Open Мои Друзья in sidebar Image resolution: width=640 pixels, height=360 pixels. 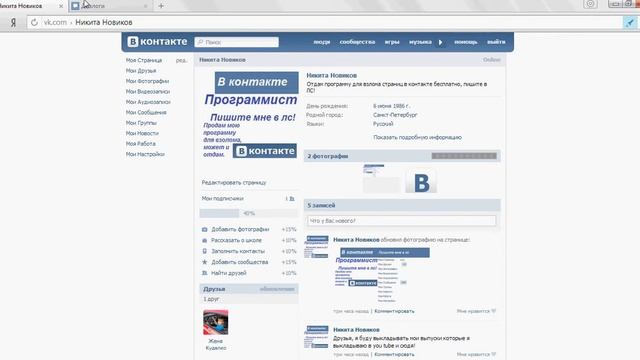click(141, 71)
